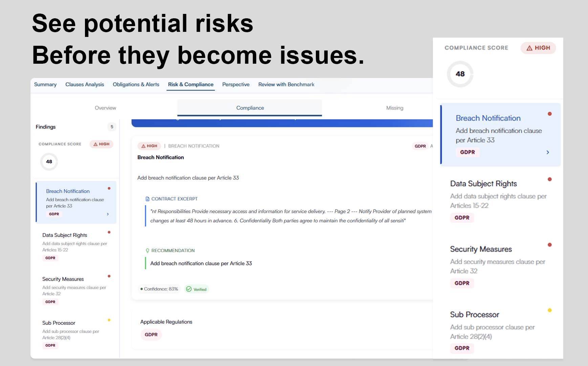Click GDPR tag under sidebar Data Subject Rights
The height and width of the screenshot is (366, 588).
click(50, 258)
